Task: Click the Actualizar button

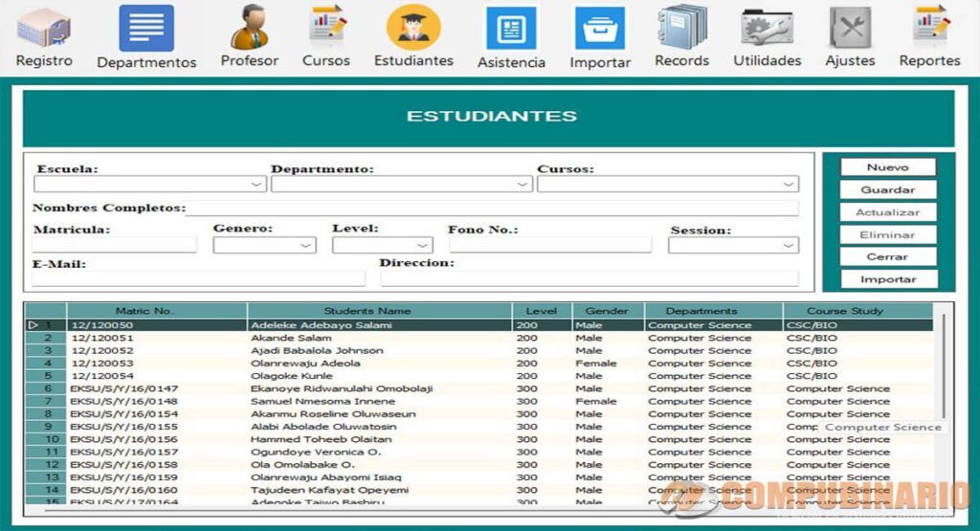Action: 888,212
